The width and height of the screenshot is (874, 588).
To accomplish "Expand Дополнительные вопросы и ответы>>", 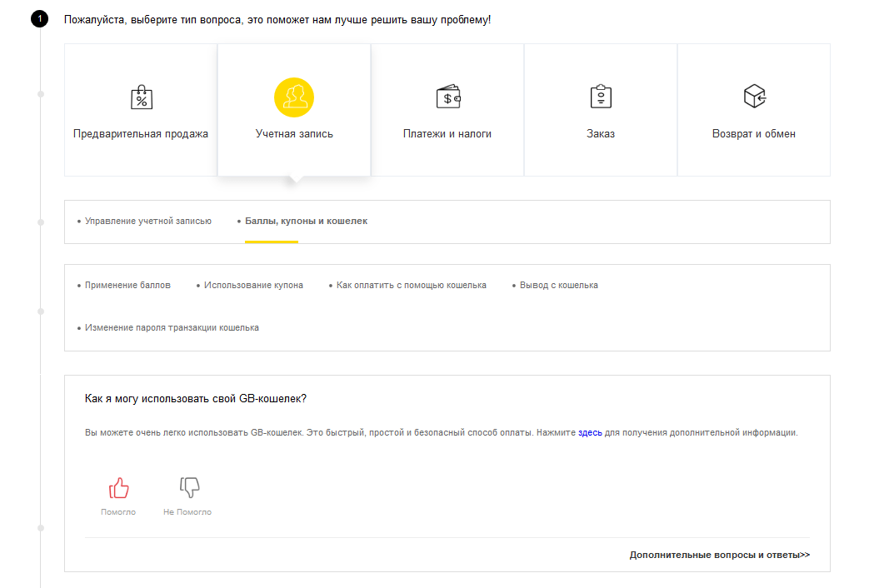I will 719,555.
